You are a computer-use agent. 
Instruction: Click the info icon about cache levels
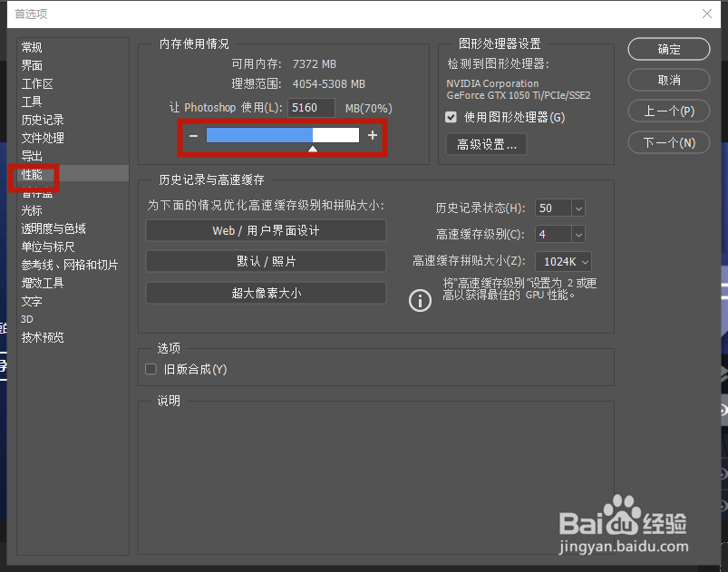coord(419,300)
